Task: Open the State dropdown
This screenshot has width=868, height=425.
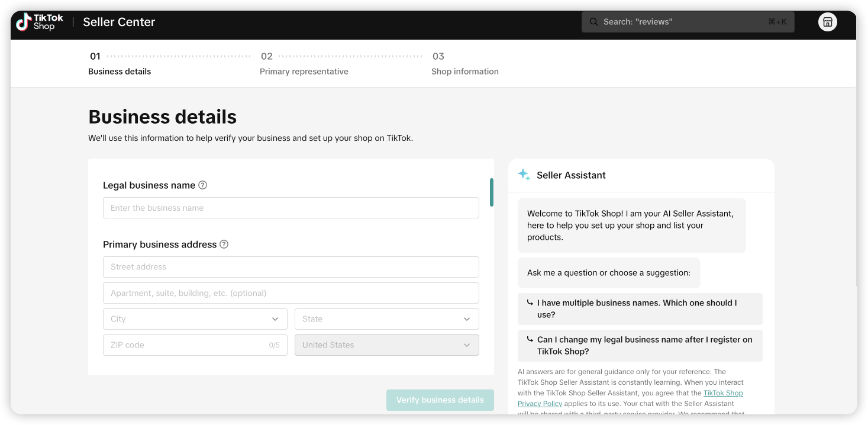Action: click(x=387, y=319)
